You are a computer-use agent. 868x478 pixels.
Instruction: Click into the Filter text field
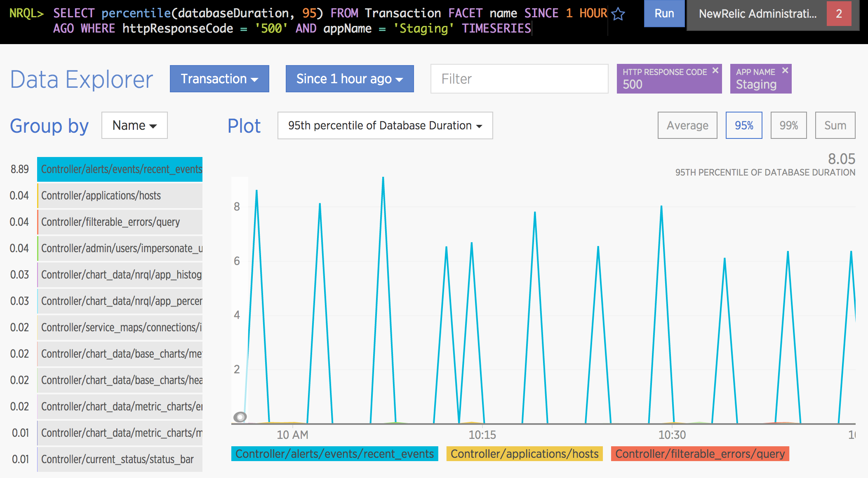pos(519,79)
